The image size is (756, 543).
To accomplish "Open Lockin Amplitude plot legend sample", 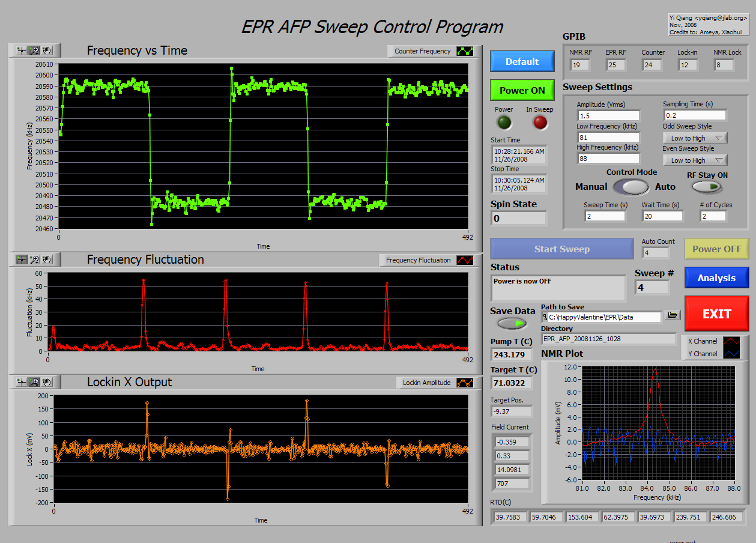I will coord(465,383).
